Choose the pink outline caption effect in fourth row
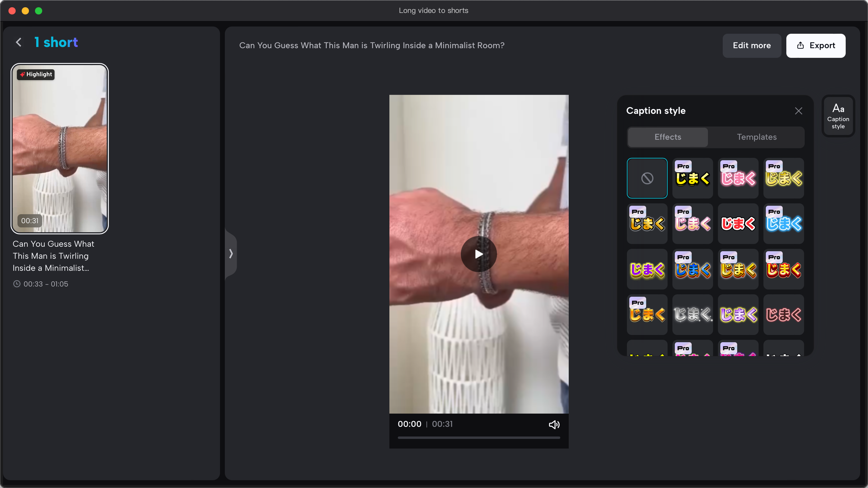The image size is (868, 488). coord(783,314)
